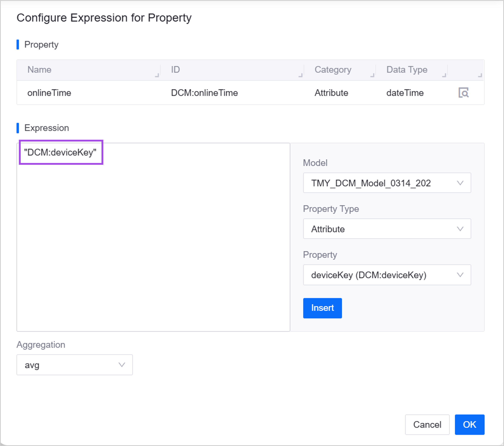Image resolution: width=504 pixels, height=446 pixels.
Task: Click the "DCM:deviceKey" expression text
Action: pos(60,152)
